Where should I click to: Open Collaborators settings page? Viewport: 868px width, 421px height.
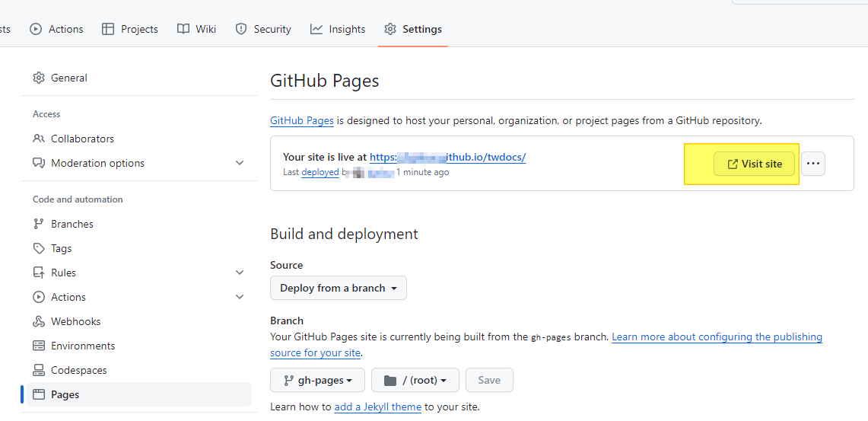pyautogui.click(x=139, y=139)
